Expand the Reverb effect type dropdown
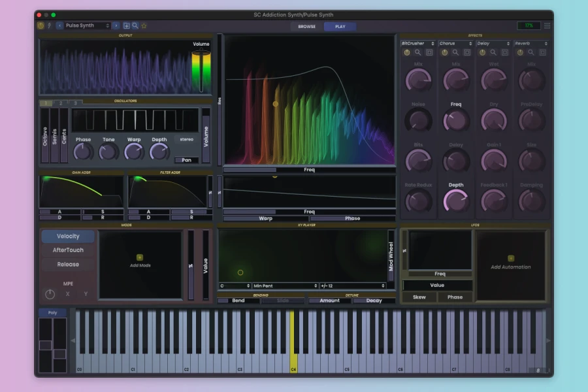The width and height of the screenshot is (588, 392). (531, 44)
